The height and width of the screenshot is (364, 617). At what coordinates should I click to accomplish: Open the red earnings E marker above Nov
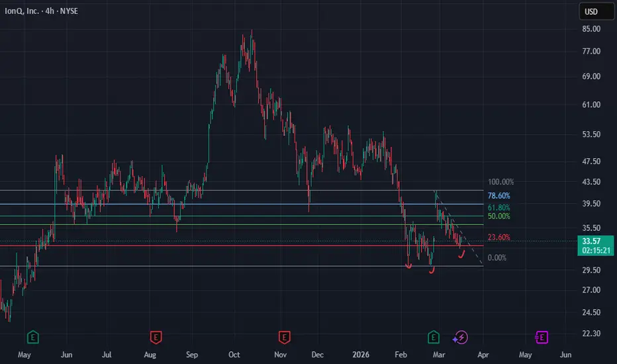[x=285, y=338]
